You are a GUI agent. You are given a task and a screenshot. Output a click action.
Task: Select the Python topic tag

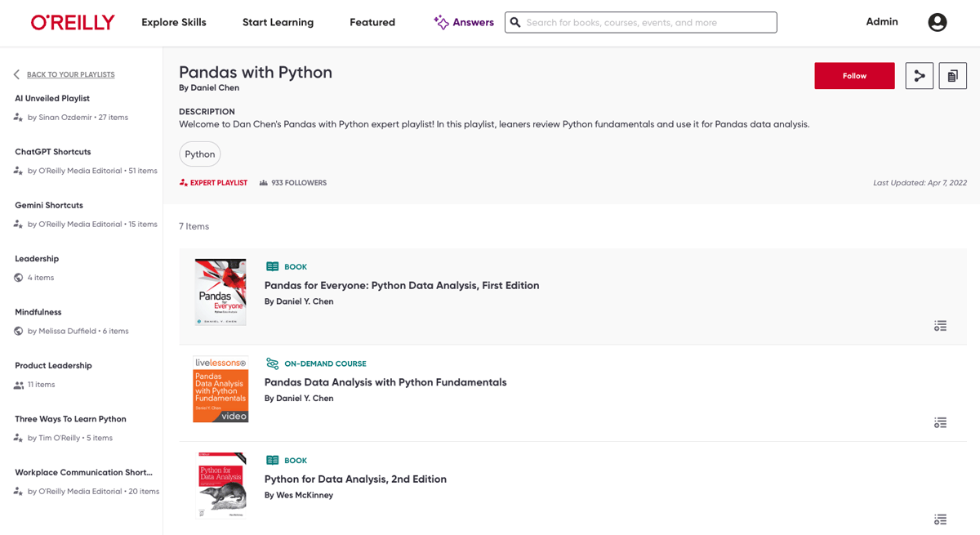coord(200,154)
